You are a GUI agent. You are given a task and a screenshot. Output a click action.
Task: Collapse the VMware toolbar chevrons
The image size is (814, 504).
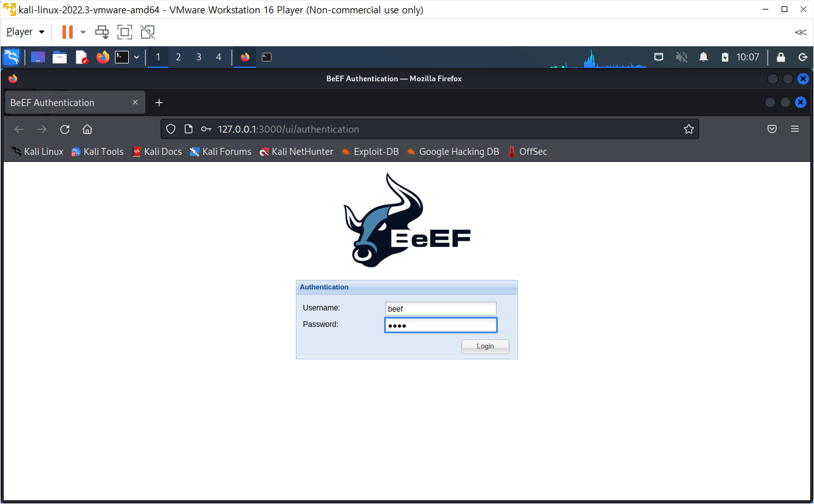point(801,32)
